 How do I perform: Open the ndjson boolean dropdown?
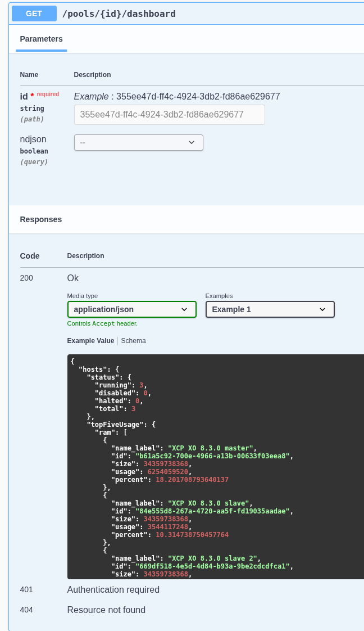coord(139,142)
